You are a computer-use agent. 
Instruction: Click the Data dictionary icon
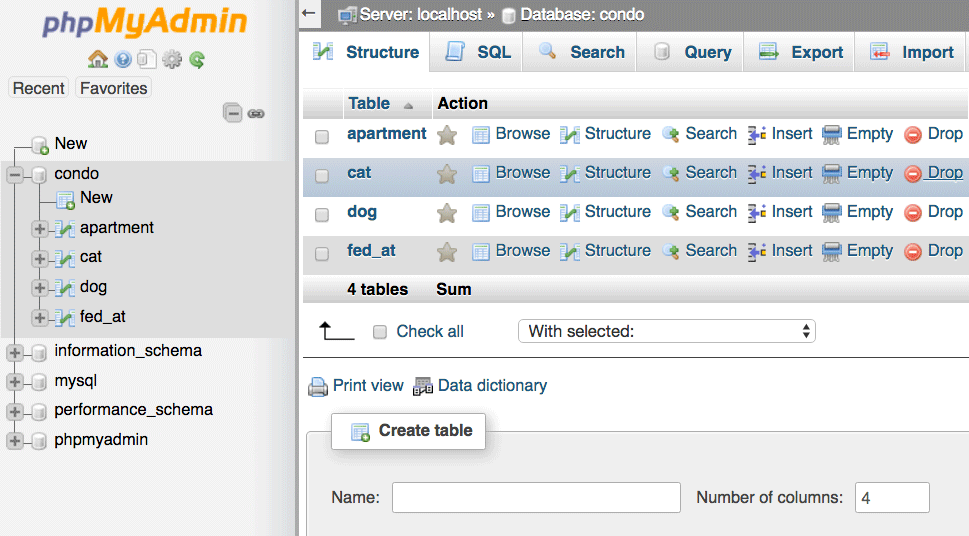[x=423, y=386]
